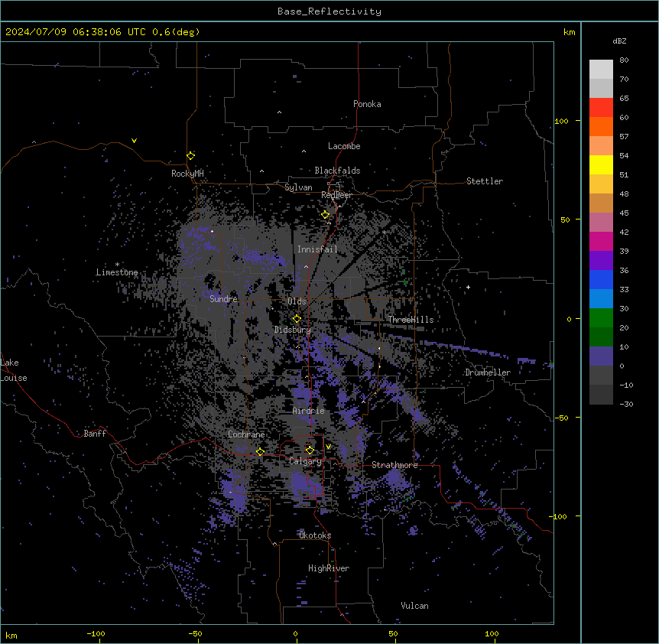Click the yellow V symbol near Calgary
Image resolution: width=659 pixels, height=644 pixels.
click(328, 447)
